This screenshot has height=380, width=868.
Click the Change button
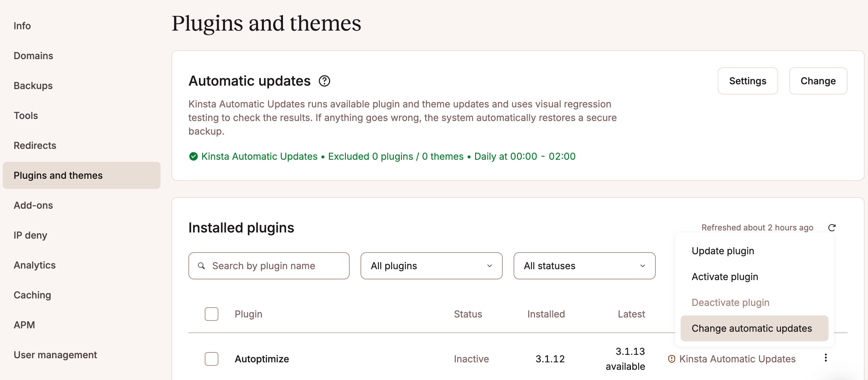click(x=818, y=81)
